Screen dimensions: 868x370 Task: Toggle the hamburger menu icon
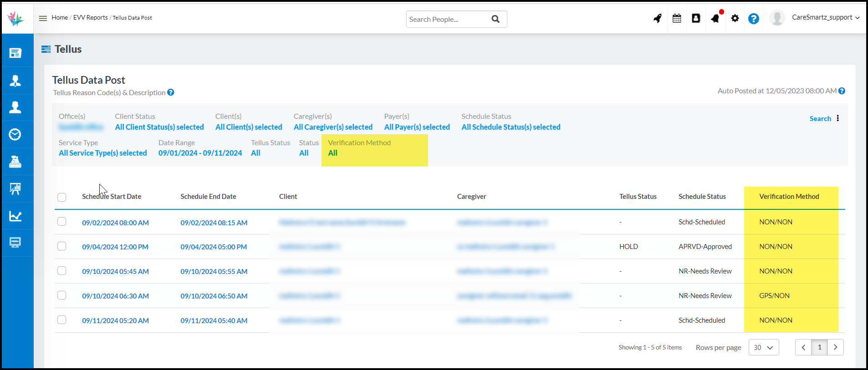[x=43, y=18]
